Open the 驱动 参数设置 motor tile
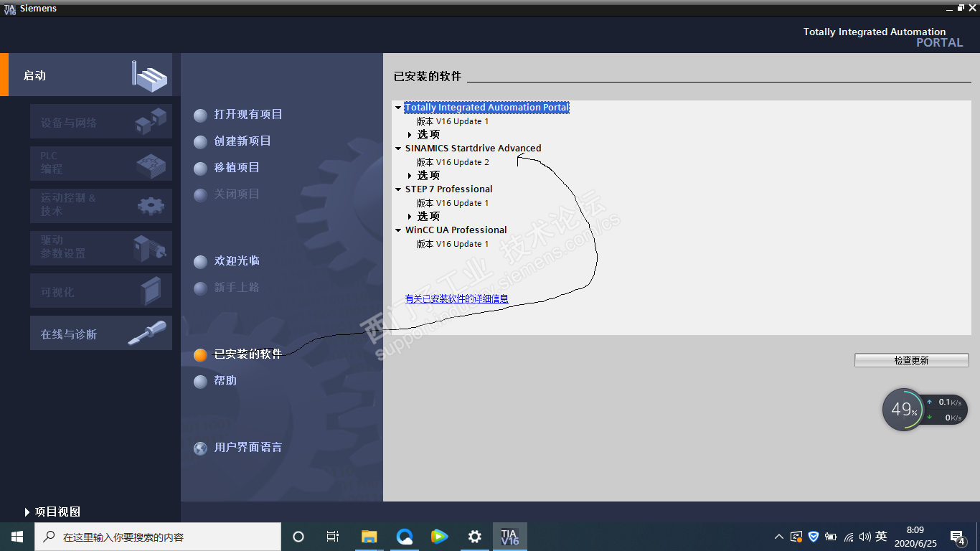This screenshot has width=980, height=551. [101, 248]
